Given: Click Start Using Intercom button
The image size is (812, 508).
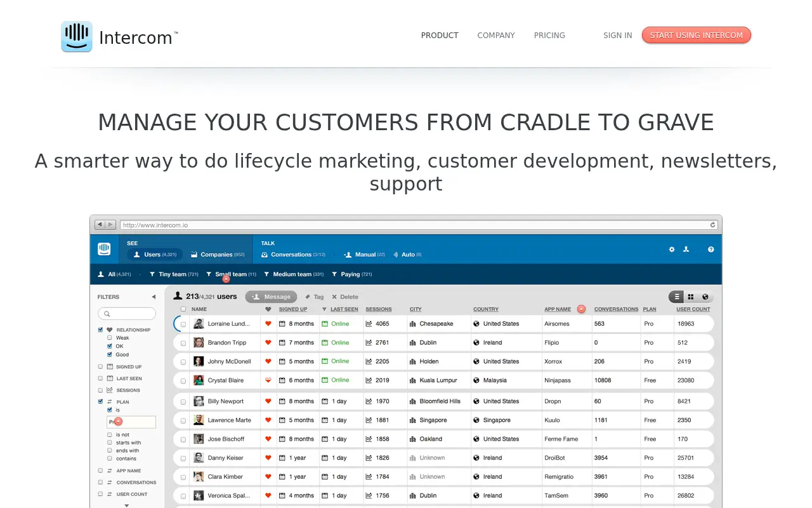Looking at the screenshot, I should (696, 35).
